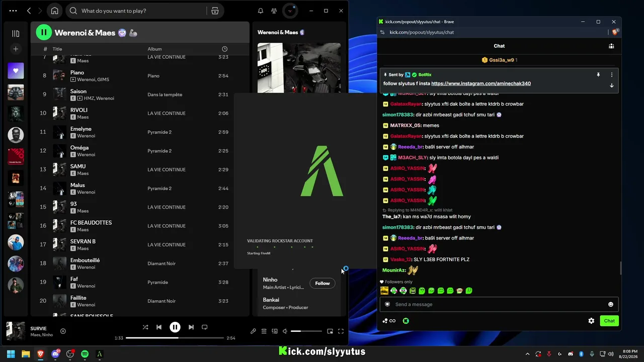Open Pyramide 2 album on Emelyne row
644x362 pixels.
pos(159,132)
